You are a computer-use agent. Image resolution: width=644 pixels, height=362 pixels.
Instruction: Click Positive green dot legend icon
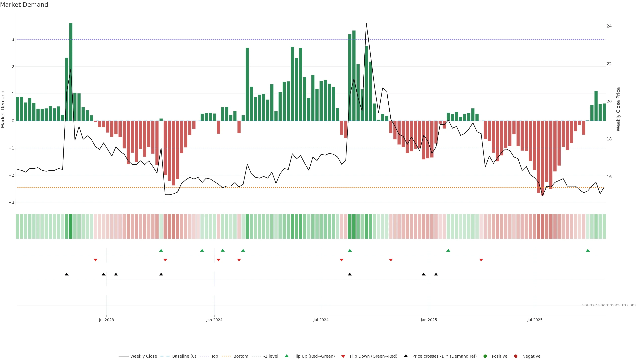(x=485, y=356)
